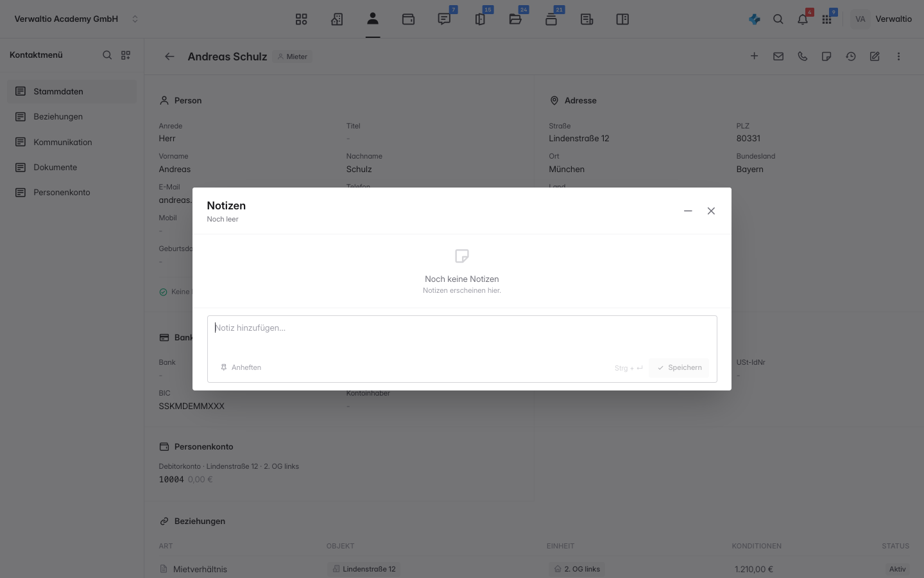Screen dimensions: 924x578
Task: Select Stammdaten in the Kontaktmenü
Action: point(72,91)
